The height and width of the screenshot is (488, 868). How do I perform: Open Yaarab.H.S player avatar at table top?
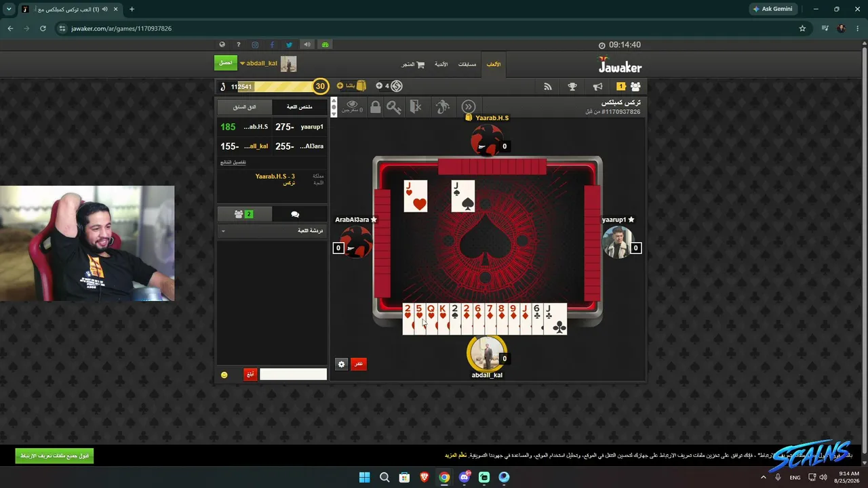click(x=486, y=142)
